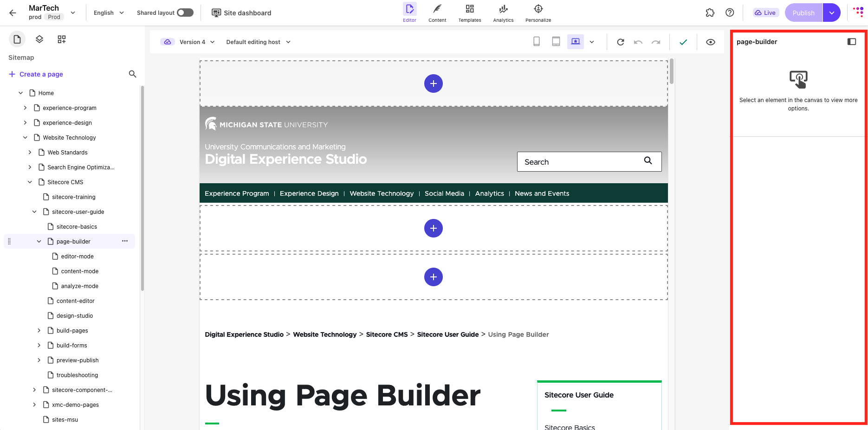Open the MarTech site dropdown

(73, 13)
